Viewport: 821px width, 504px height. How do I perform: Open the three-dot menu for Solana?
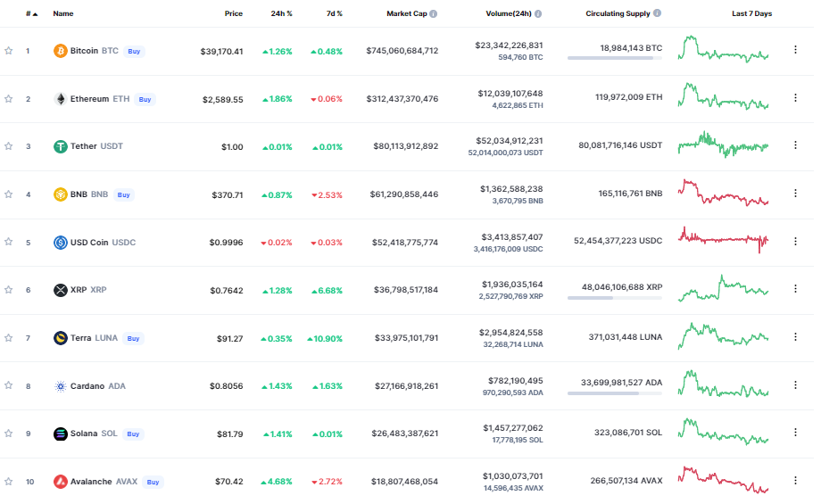[795, 433]
